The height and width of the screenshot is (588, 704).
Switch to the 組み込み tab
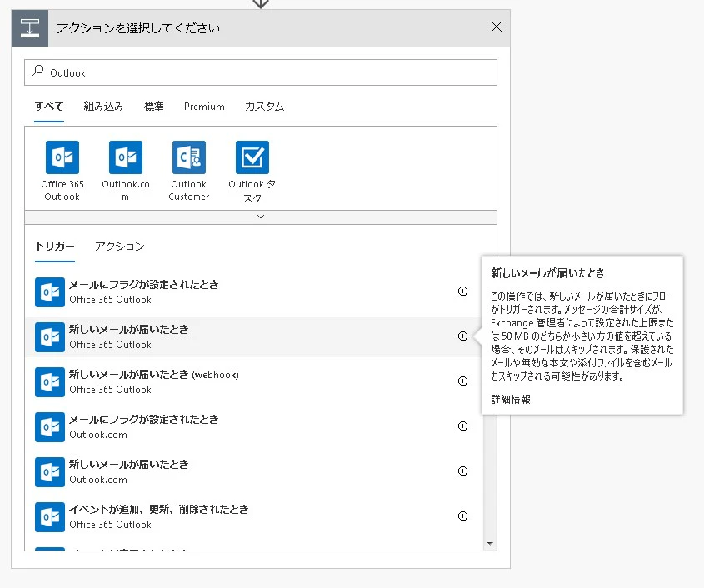click(x=103, y=107)
